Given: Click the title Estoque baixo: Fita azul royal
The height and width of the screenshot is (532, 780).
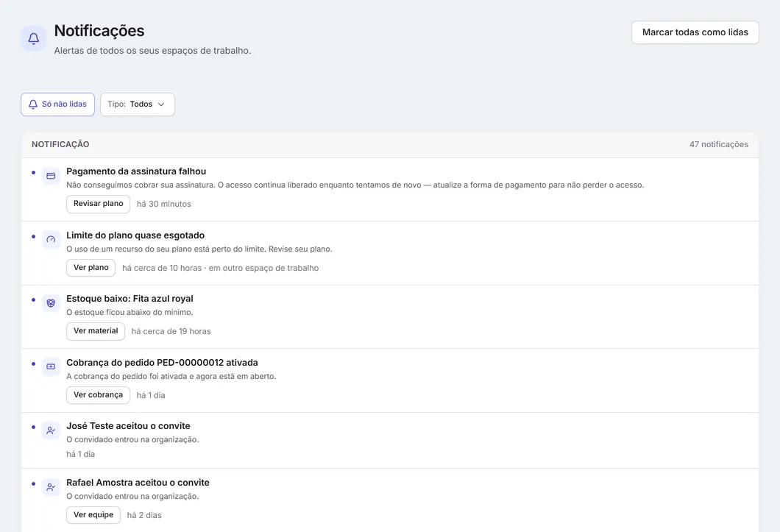Looking at the screenshot, I should 130,299.
